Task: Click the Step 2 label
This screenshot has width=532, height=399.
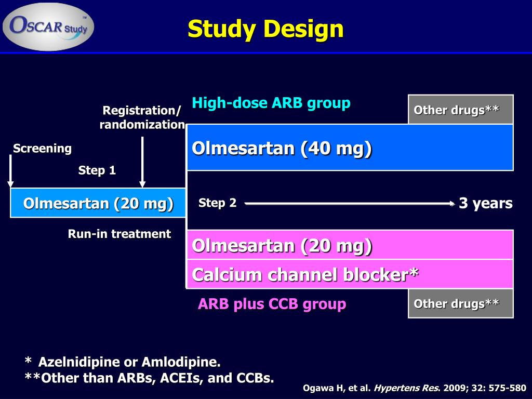Action: 218,203
